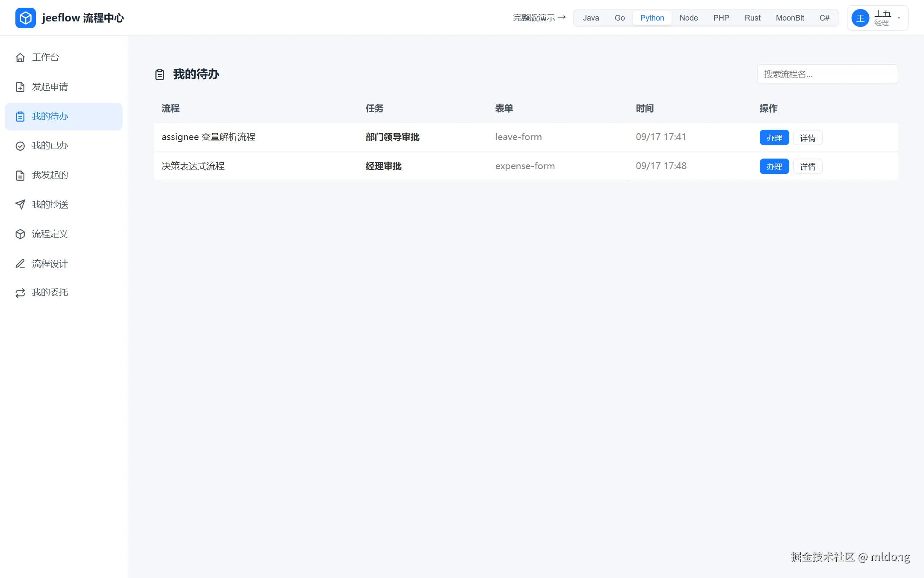Open the 我的委托 swap arrows icon
Screen dimensions: 924x578
click(20, 293)
